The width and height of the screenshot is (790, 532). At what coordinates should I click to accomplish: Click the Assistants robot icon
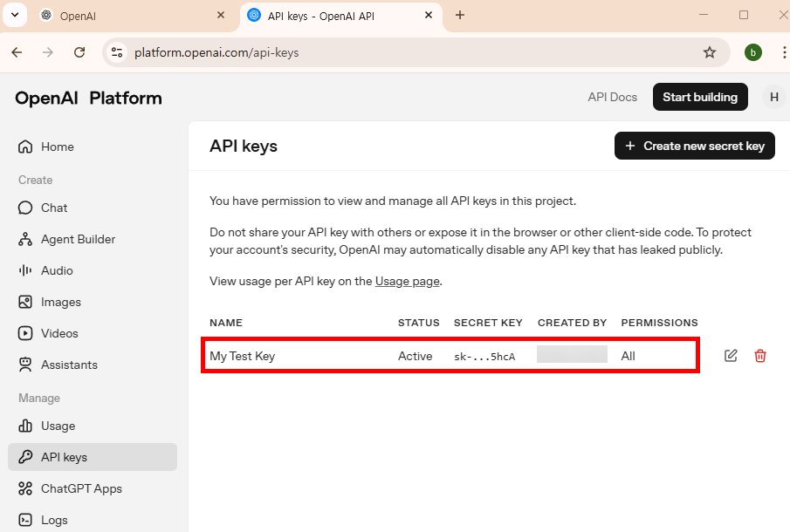(25, 365)
